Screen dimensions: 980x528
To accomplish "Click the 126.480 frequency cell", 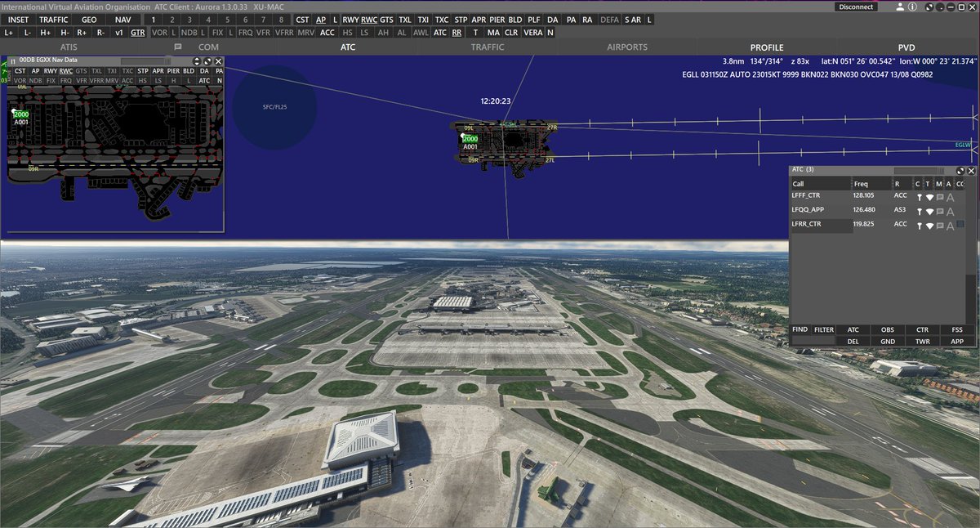I will 863,210.
